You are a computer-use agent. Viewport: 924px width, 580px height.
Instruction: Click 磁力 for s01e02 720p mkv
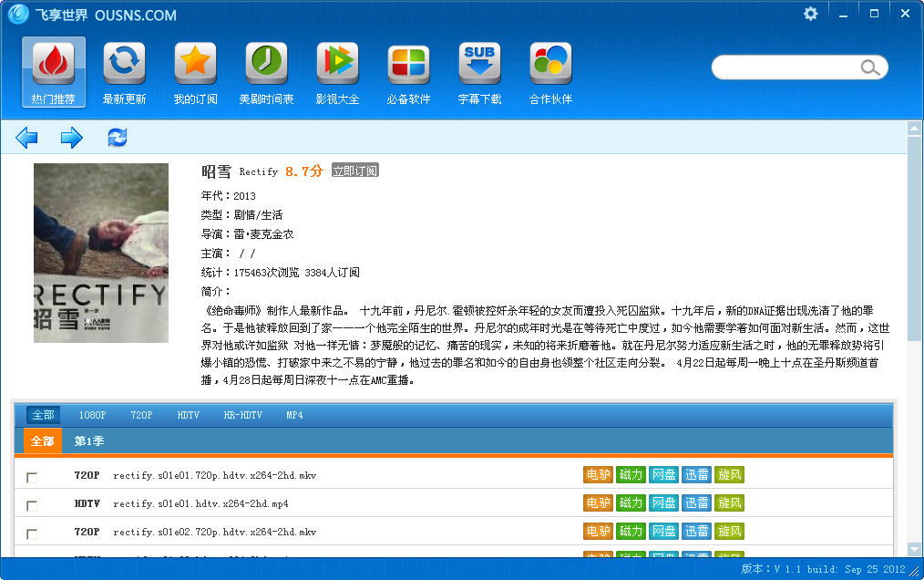click(x=631, y=531)
